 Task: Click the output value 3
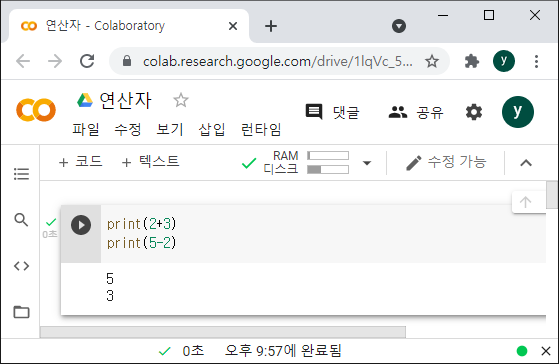pyautogui.click(x=110, y=296)
